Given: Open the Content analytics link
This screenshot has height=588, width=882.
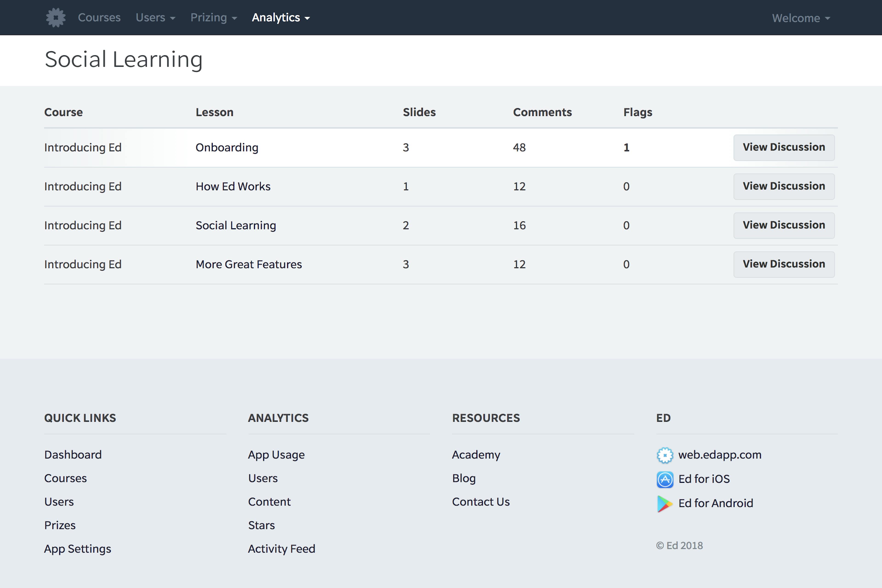Looking at the screenshot, I should click(269, 502).
